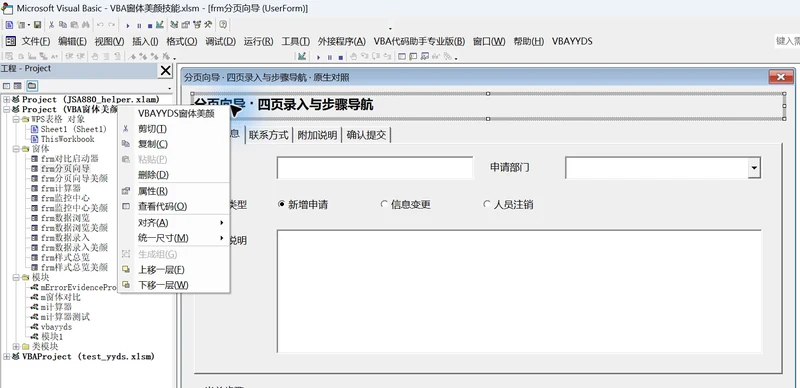Click the Locals Window icon in debug toolbar
Image resolution: width=800 pixels, height=388 pixels.
click(x=402, y=57)
